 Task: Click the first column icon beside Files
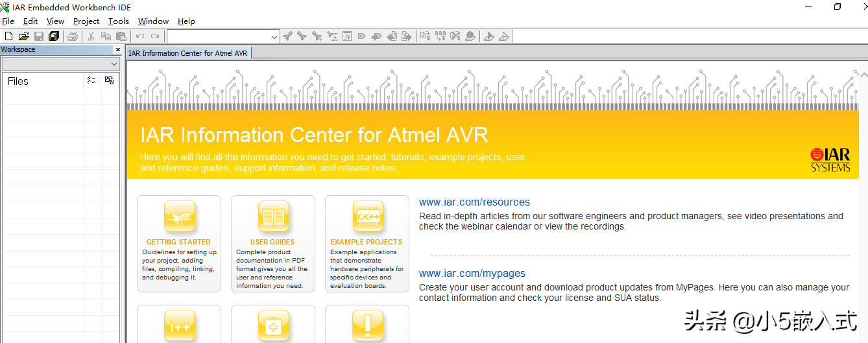pyautogui.click(x=91, y=80)
